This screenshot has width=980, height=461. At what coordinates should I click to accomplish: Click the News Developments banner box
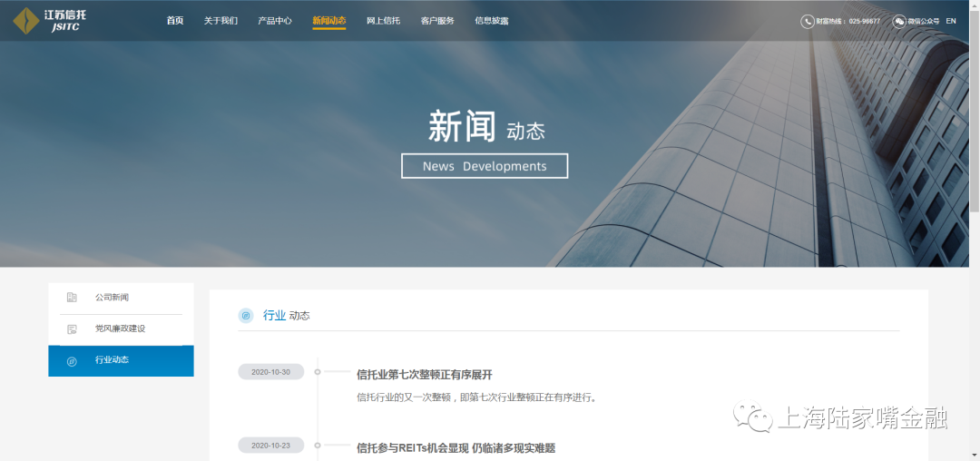[485, 166]
